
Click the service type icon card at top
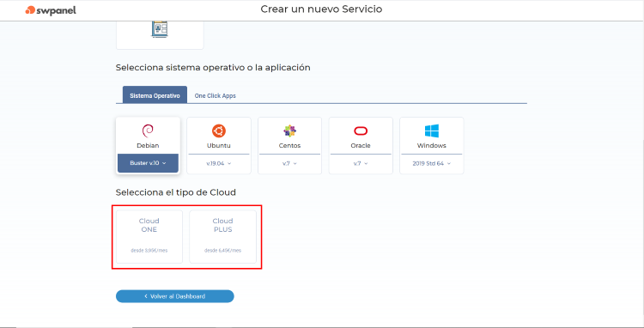(160, 35)
